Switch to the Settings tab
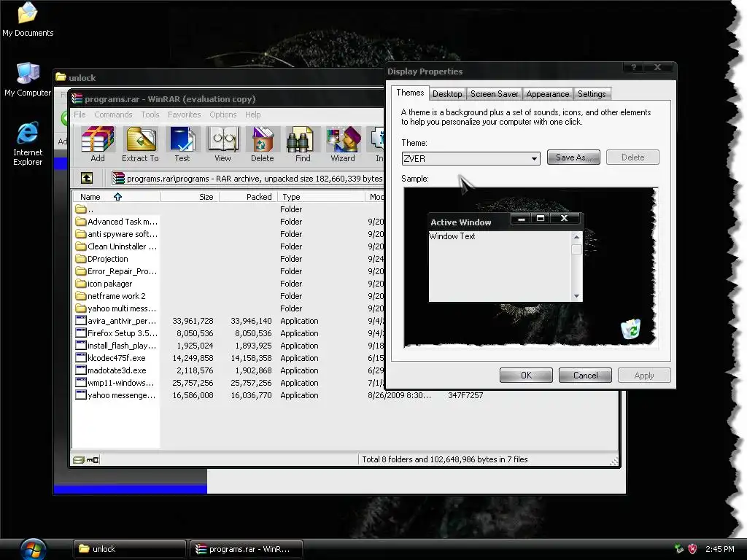Screen dimensions: 747x560 click(x=592, y=94)
